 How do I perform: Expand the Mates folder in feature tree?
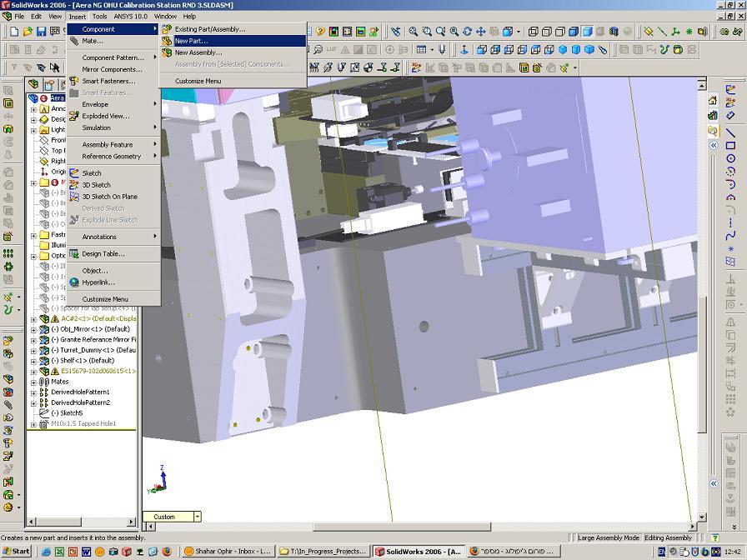click(x=33, y=382)
